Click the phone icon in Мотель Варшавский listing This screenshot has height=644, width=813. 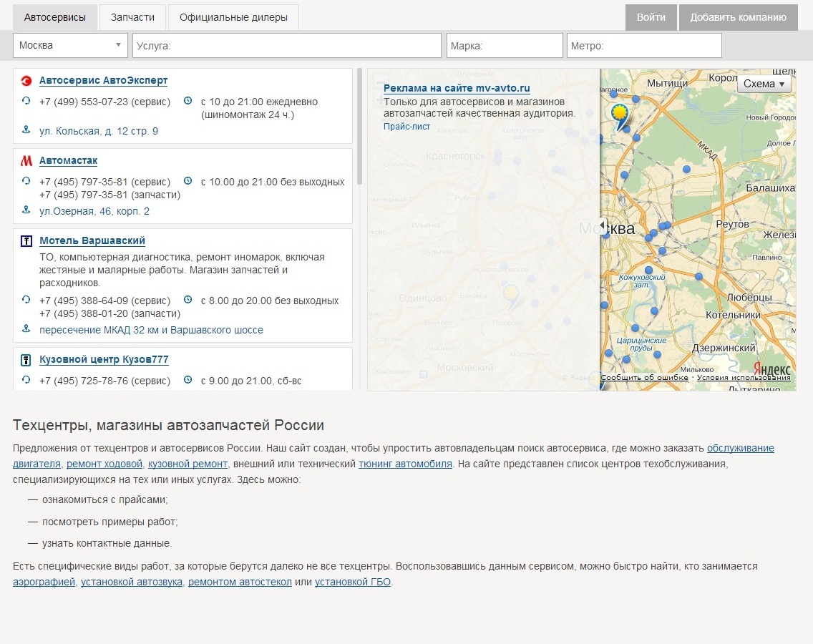(26, 300)
